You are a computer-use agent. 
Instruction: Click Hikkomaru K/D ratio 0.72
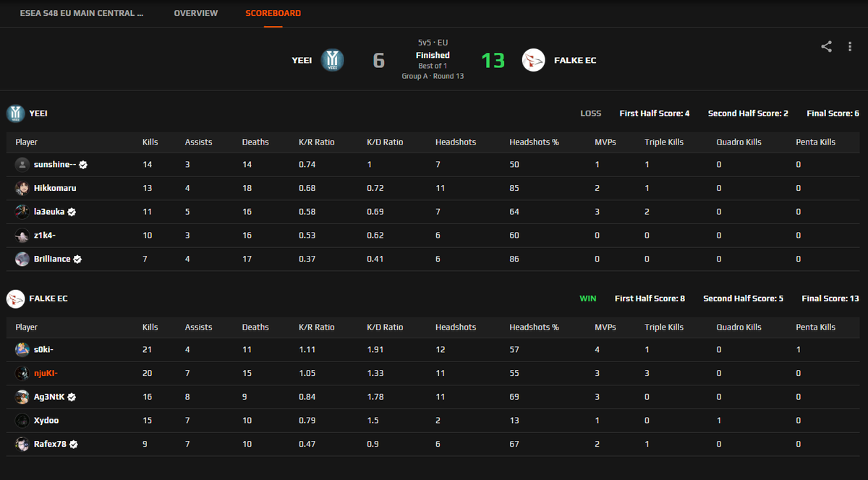point(375,188)
